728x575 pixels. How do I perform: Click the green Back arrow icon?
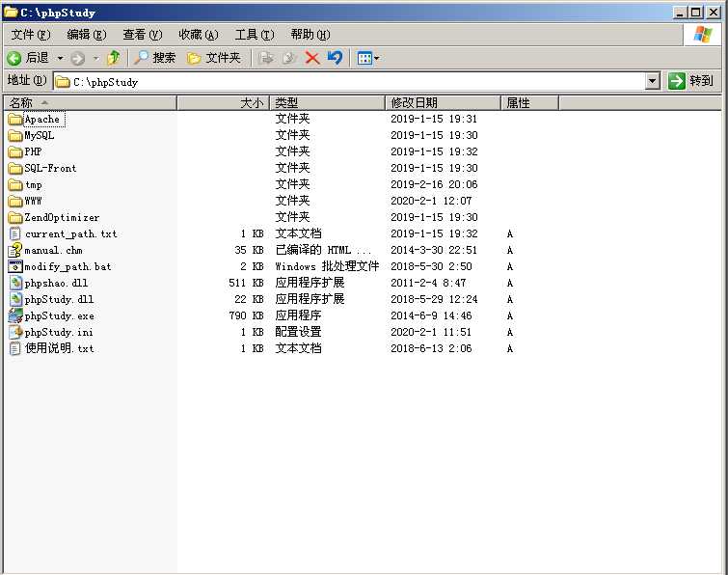click(13, 58)
